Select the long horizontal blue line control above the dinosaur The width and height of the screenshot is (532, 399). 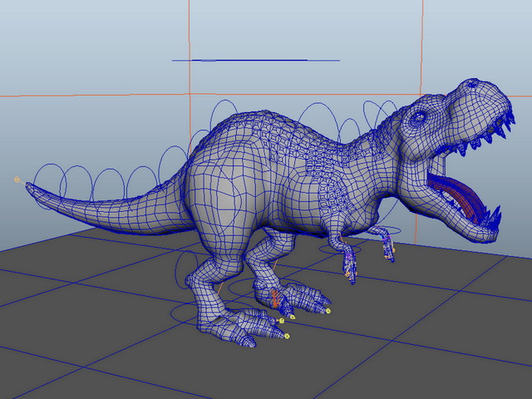tap(256, 61)
